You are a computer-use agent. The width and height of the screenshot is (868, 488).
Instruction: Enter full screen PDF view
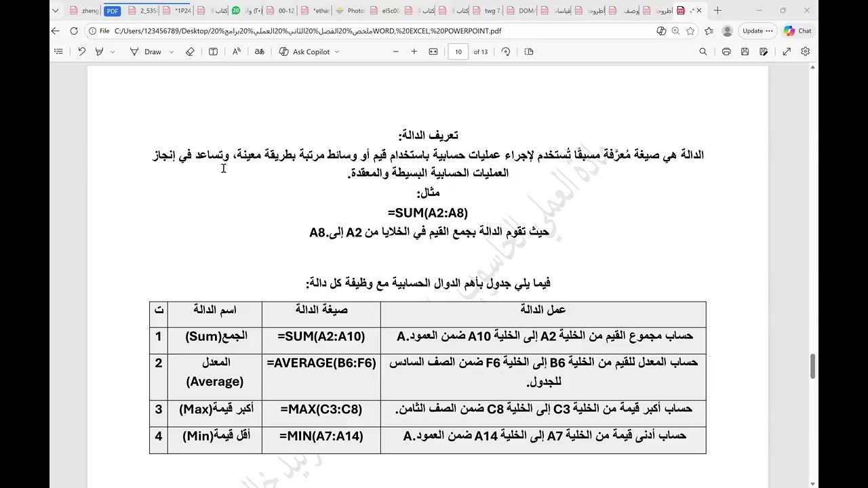point(787,52)
